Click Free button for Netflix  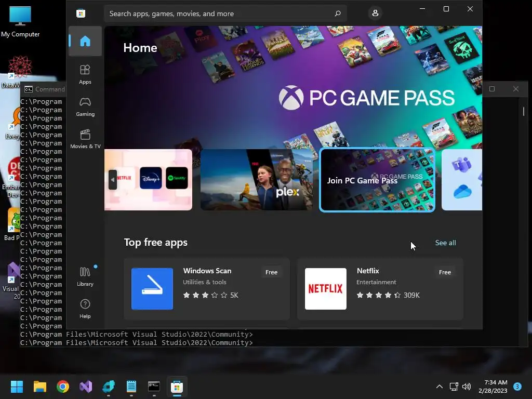point(445,272)
